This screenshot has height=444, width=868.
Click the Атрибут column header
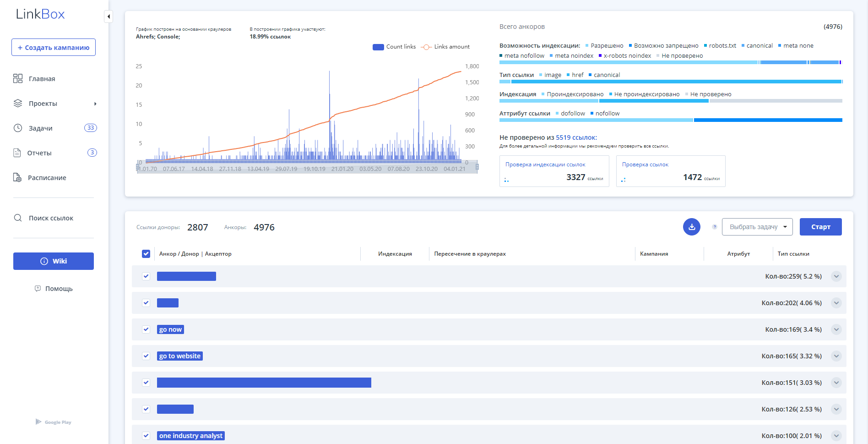[738, 254]
